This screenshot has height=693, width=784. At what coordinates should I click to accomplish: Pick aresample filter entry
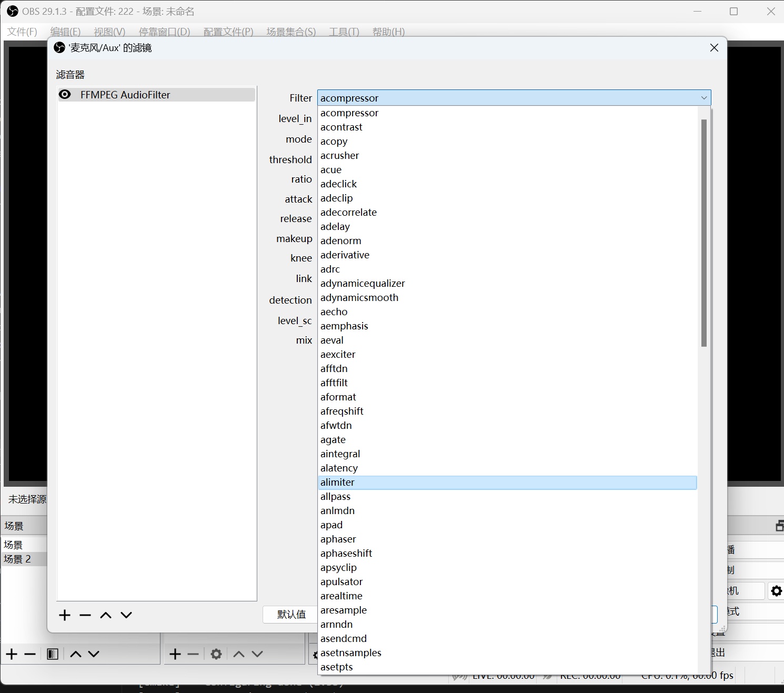pos(507,610)
